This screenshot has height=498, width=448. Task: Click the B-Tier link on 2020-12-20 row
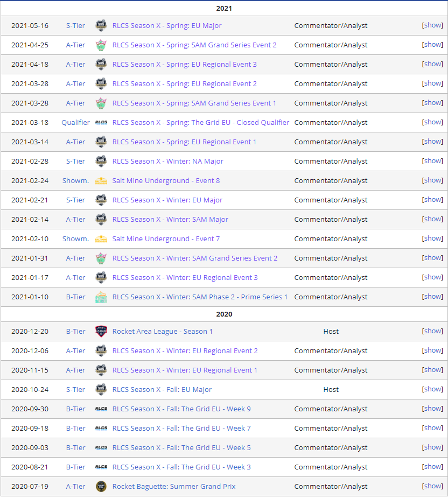tap(75, 332)
